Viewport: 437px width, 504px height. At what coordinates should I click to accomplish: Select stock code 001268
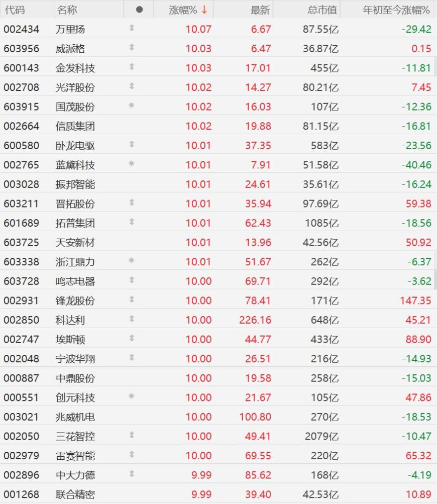[21, 494]
